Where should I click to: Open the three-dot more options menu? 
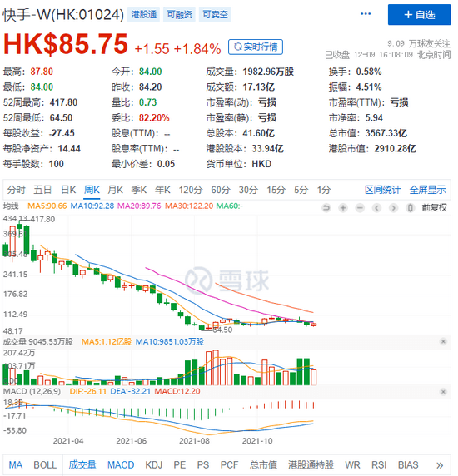point(366,14)
